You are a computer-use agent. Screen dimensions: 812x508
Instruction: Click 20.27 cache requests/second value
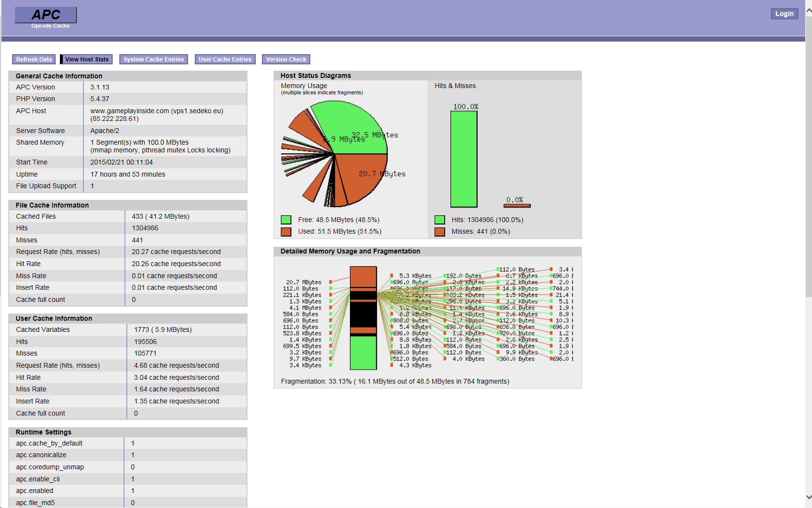point(176,252)
